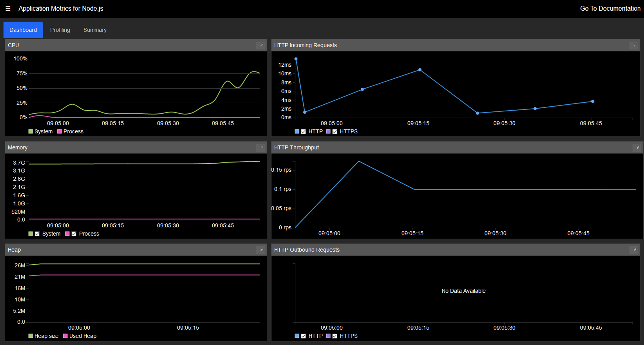644x345 pixels.
Task: Switch to the Profiling tab
Action: [x=60, y=30]
